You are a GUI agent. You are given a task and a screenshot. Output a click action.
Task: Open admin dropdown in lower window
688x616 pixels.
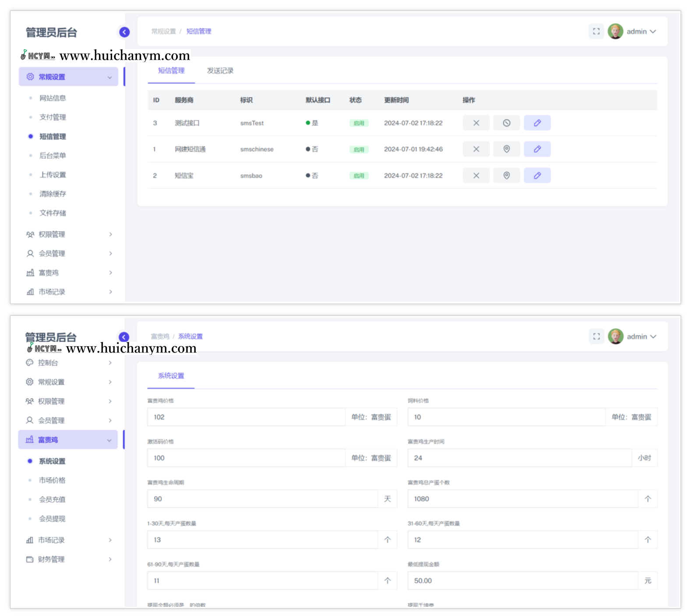642,336
